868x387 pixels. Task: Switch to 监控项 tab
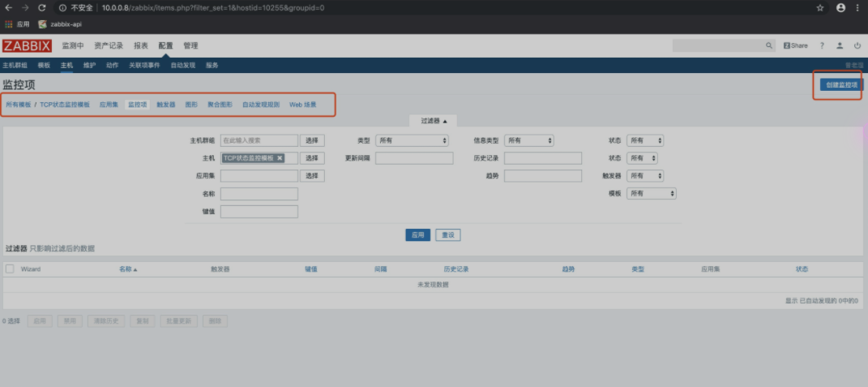pyautogui.click(x=137, y=104)
